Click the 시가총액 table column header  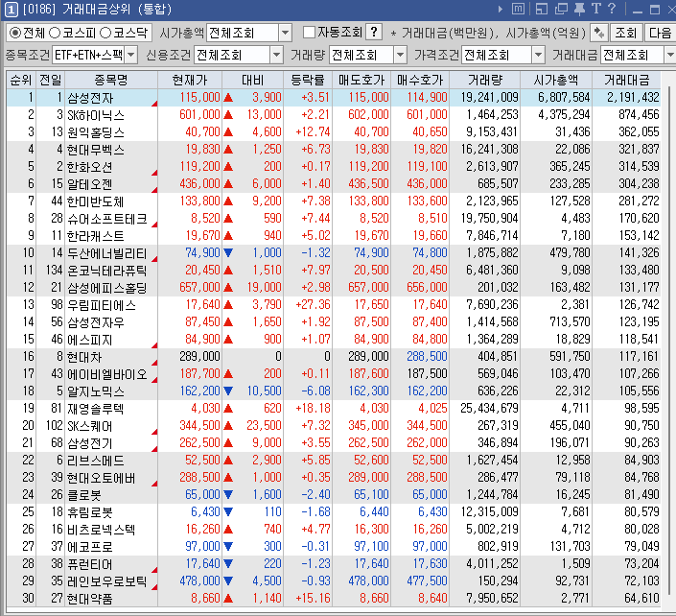coord(556,80)
